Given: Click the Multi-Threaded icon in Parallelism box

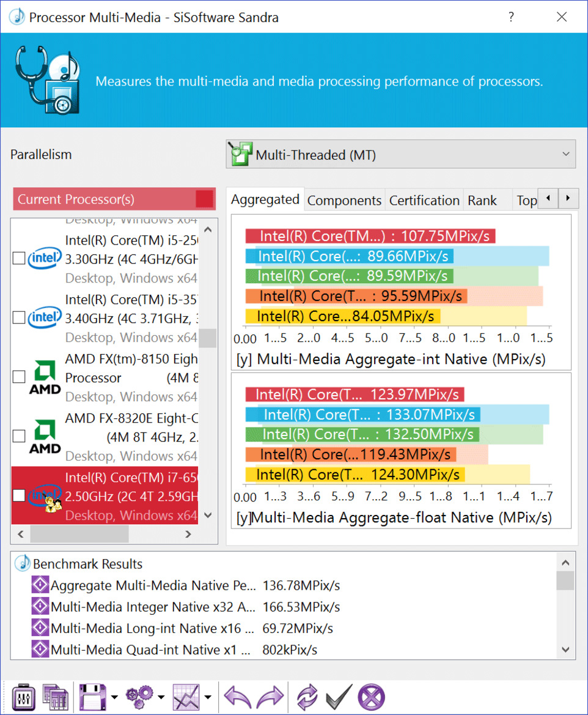Looking at the screenshot, I should (240, 154).
